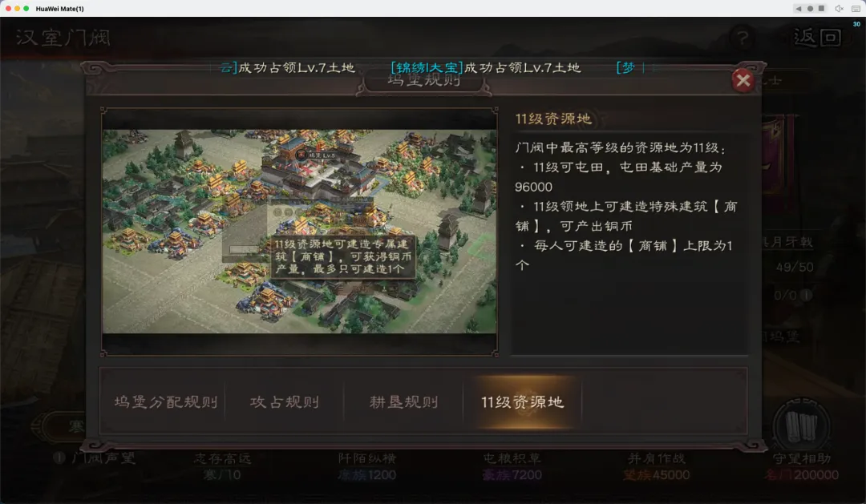
Task: Click the 11级资源地 map preview image
Action: pyautogui.click(x=299, y=232)
